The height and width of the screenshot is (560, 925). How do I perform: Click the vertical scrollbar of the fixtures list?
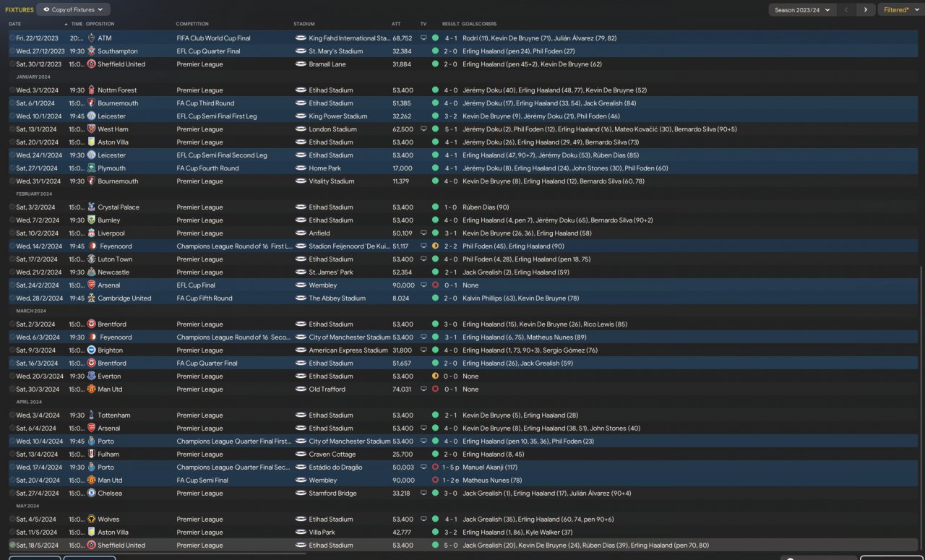coord(921,409)
